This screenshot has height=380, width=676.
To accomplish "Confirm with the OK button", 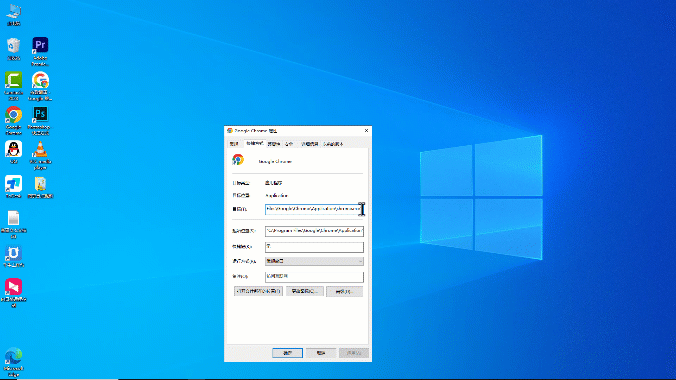I will pos(288,353).
